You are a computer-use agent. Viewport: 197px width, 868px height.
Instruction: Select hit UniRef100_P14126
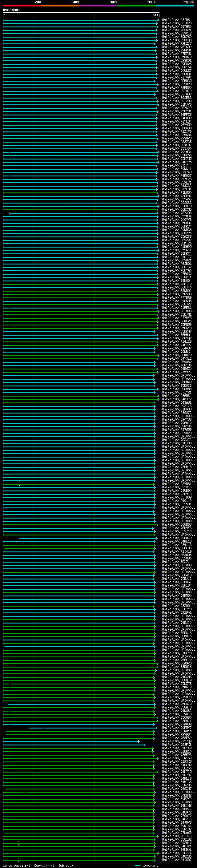177,342
